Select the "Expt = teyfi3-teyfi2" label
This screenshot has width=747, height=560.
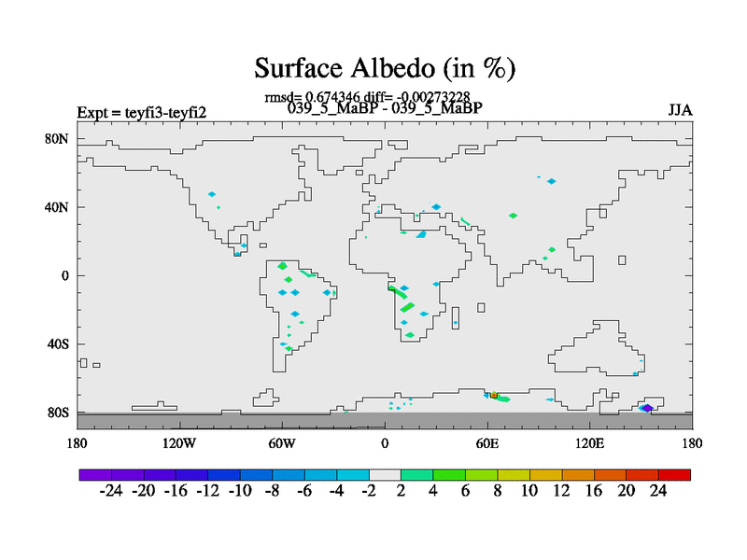tap(141, 113)
